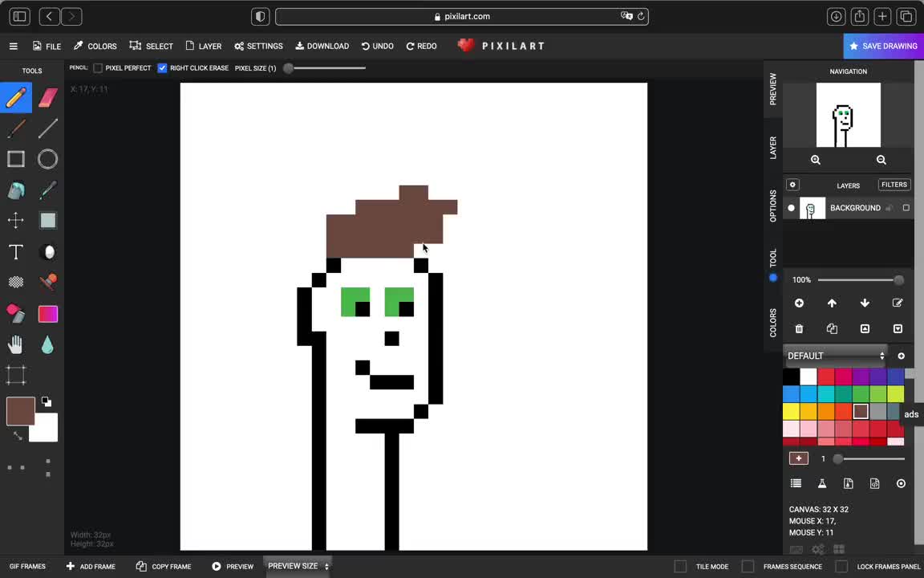Select the Pencil tool
The width and height of the screenshot is (924, 578).
pyautogui.click(x=16, y=98)
